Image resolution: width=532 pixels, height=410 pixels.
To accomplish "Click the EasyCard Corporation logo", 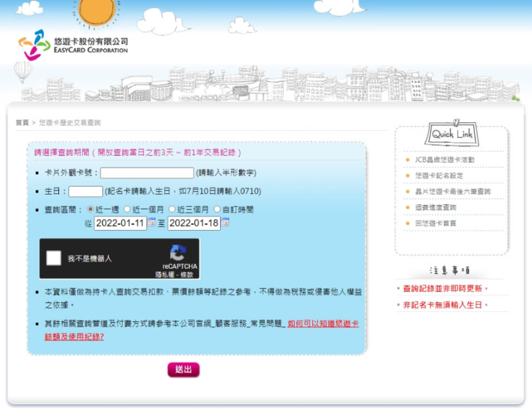I will tap(73, 45).
